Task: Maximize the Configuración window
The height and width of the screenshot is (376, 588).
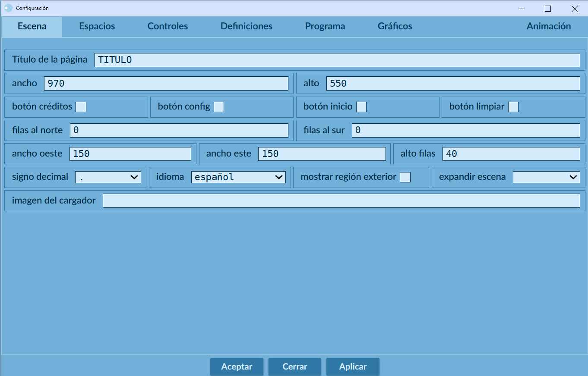Action: tap(548, 8)
